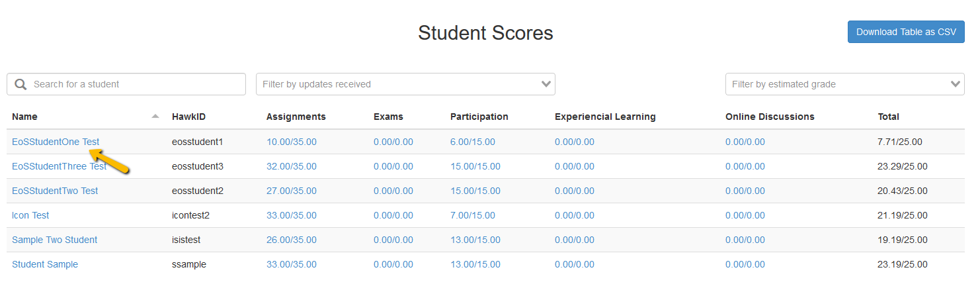The height and width of the screenshot is (294, 980).
Task: Click the search magnifier icon
Action: [20, 84]
